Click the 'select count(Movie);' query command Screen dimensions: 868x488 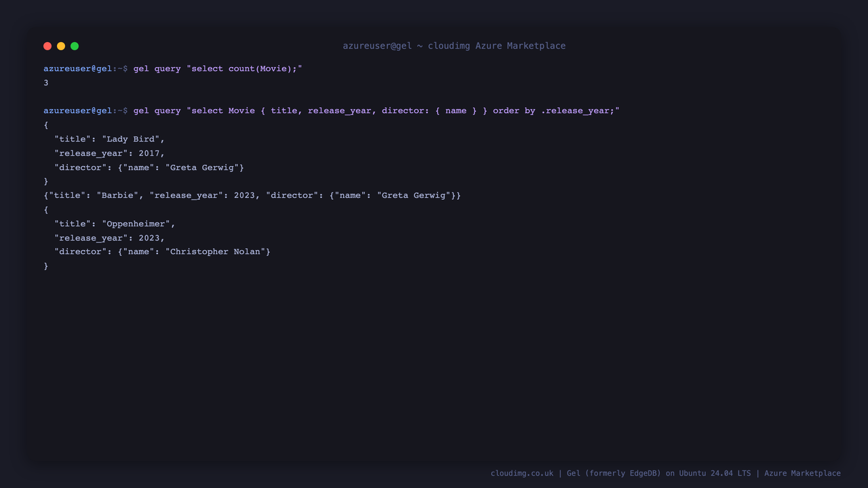click(218, 68)
